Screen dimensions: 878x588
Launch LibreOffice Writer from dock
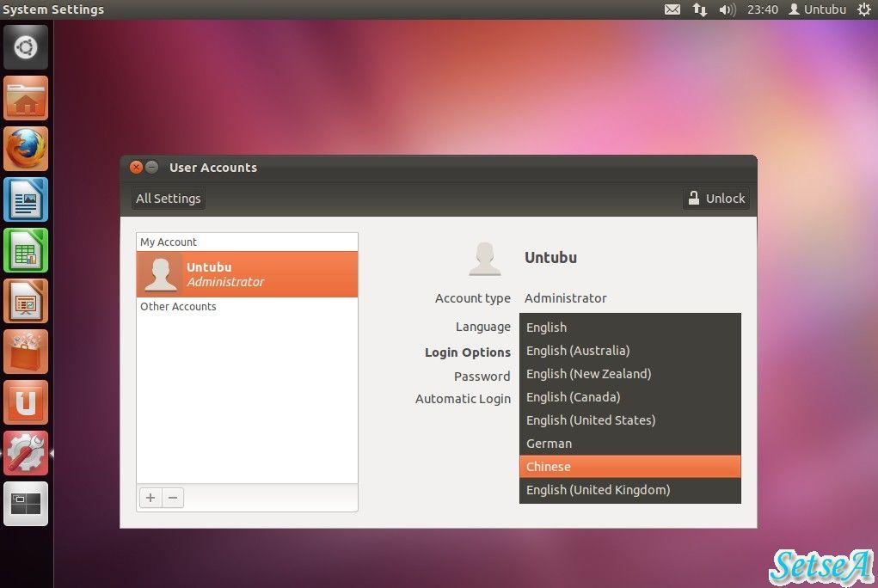[26, 200]
